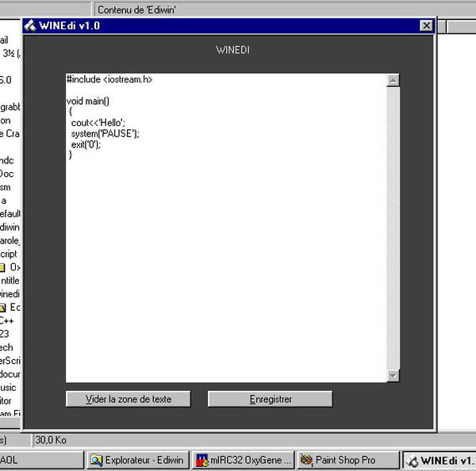Click the '#include <iostream.h>' line

[109, 79]
